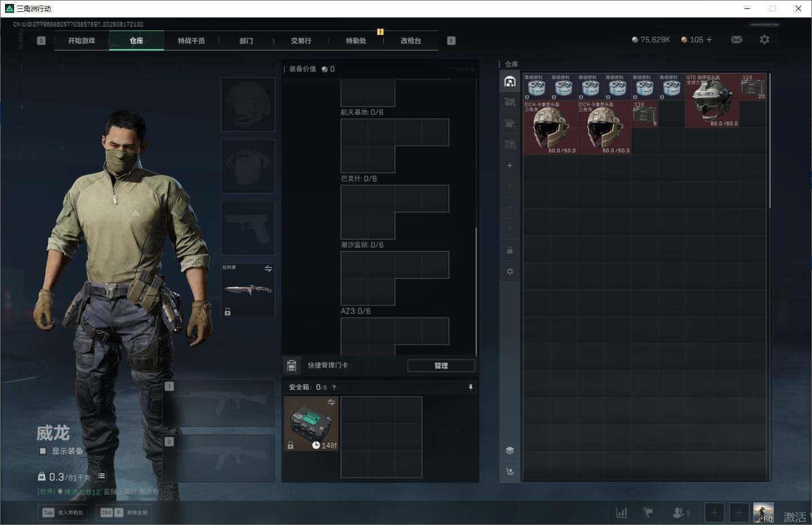Open the 世界 chat message line
Screen dimensions: 812x525
(98, 492)
